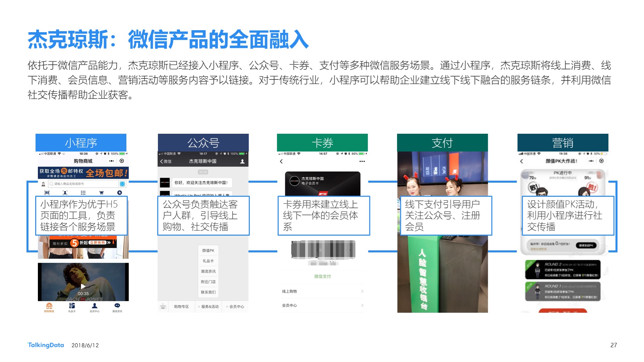Image resolution: width=644 pixels, height=362 pixels.
Task: Open the profile card icon in the shortcut row
Action: click(x=65, y=193)
